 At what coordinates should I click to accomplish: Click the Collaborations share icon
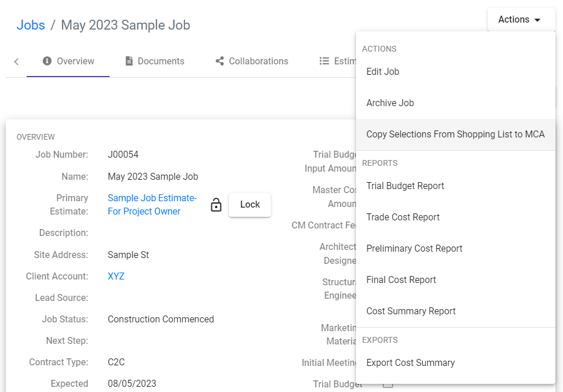coord(220,61)
